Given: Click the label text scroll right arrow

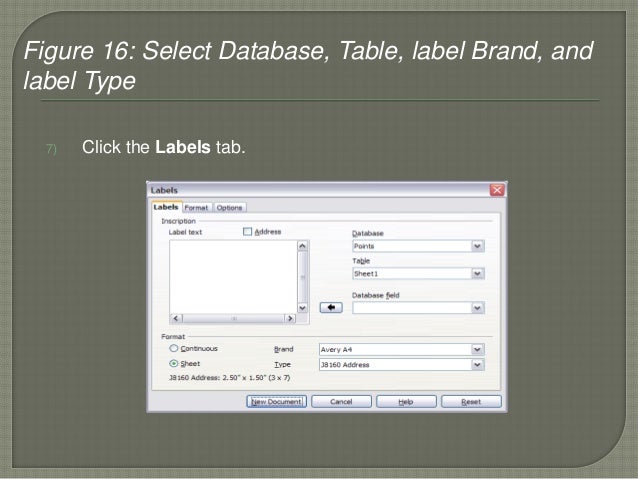Looking at the screenshot, I should click(290, 318).
